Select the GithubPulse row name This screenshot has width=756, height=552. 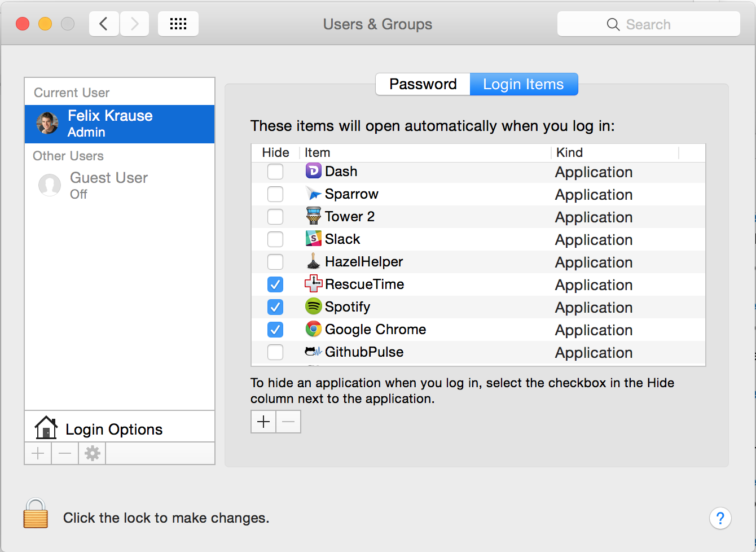(x=364, y=352)
